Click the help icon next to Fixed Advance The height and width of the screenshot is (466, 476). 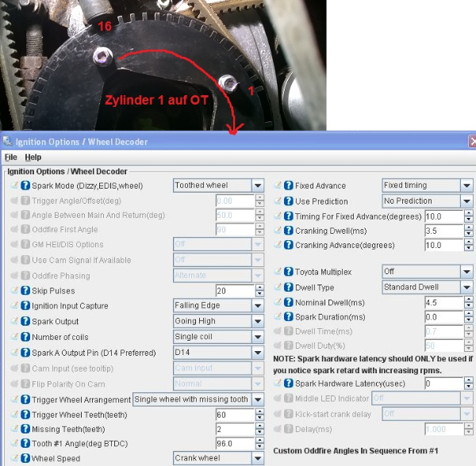coord(289,185)
